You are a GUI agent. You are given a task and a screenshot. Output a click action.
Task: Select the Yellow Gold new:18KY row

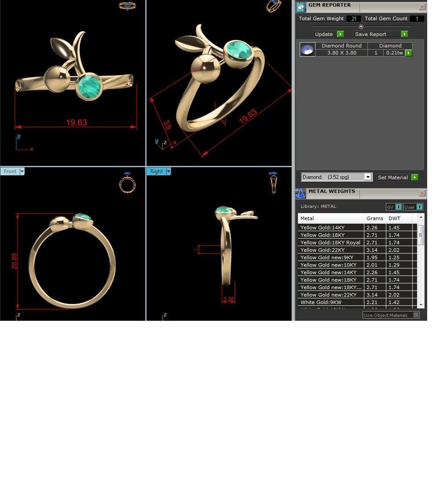357,279
